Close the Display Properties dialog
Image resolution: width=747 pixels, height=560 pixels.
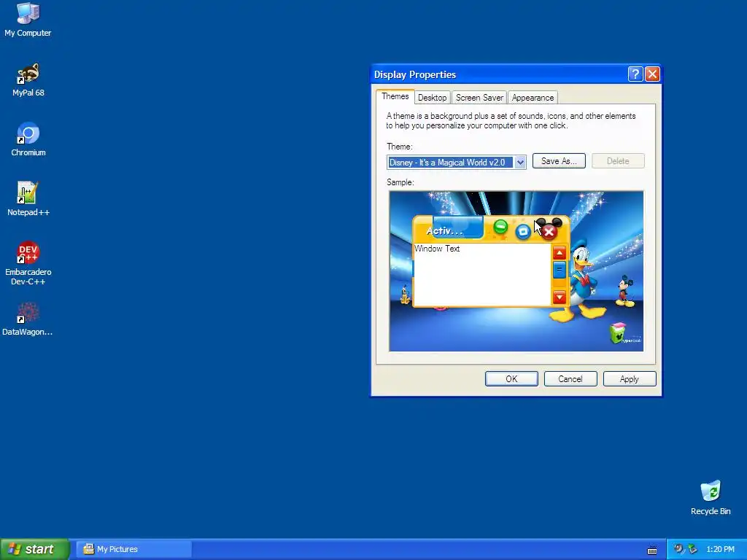click(x=652, y=74)
